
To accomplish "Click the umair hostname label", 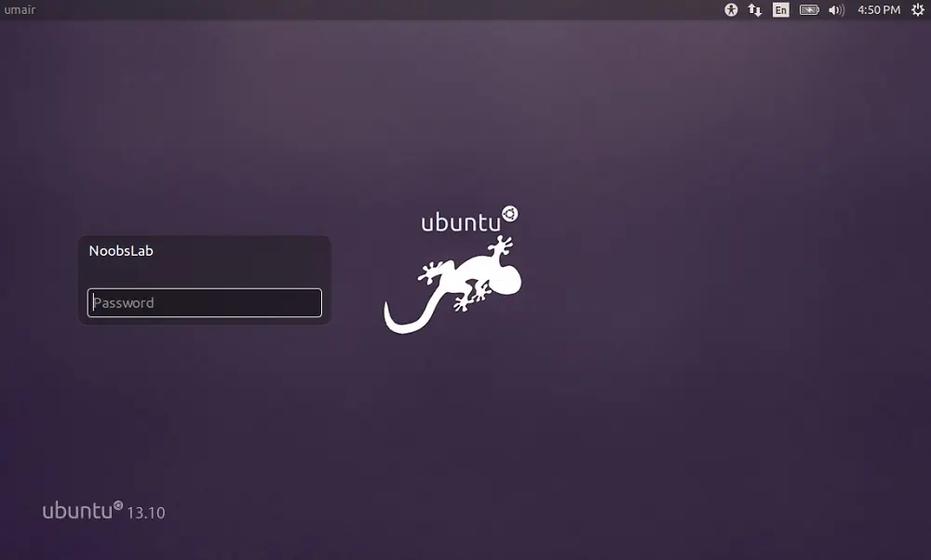I will coord(20,9).
